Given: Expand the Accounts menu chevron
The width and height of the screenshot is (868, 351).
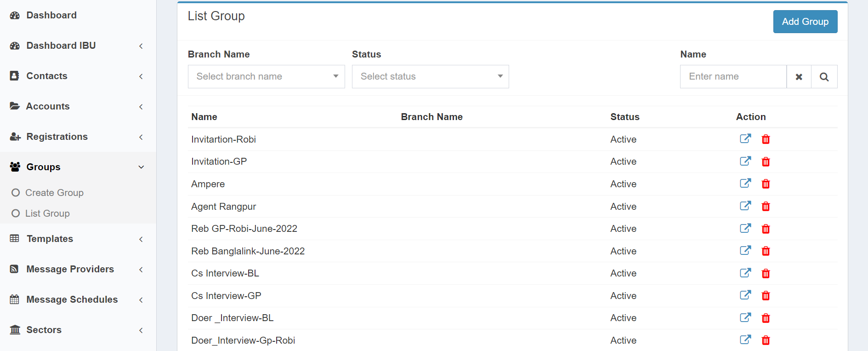Looking at the screenshot, I should [x=141, y=107].
